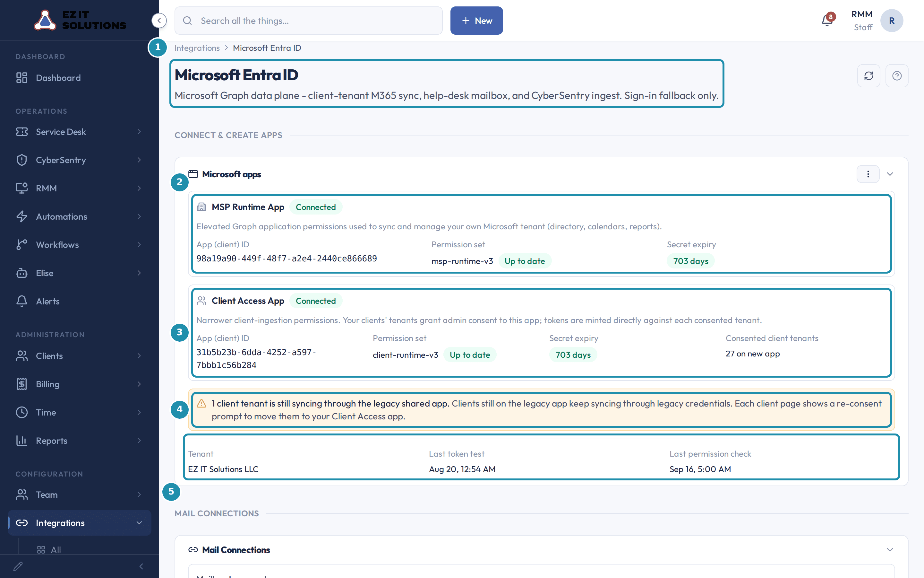Click the Service Desk ticket icon
The height and width of the screenshot is (578, 924).
pyautogui.click(x=22, y=132)
